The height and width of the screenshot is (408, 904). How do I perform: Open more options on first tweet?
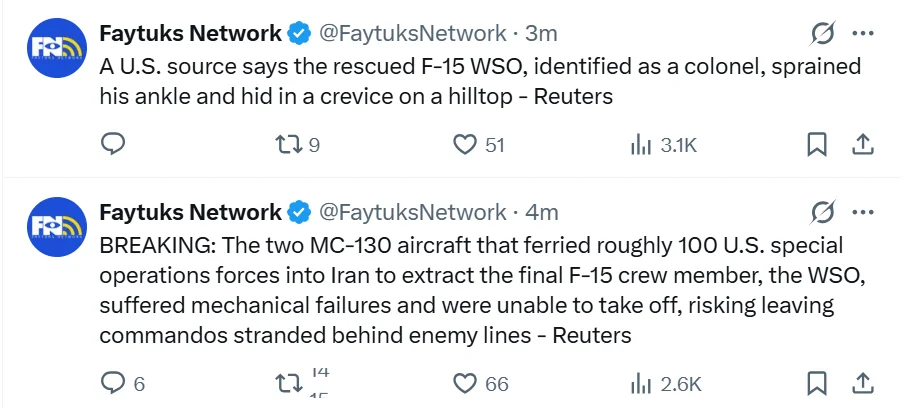(x=862, y=33)
